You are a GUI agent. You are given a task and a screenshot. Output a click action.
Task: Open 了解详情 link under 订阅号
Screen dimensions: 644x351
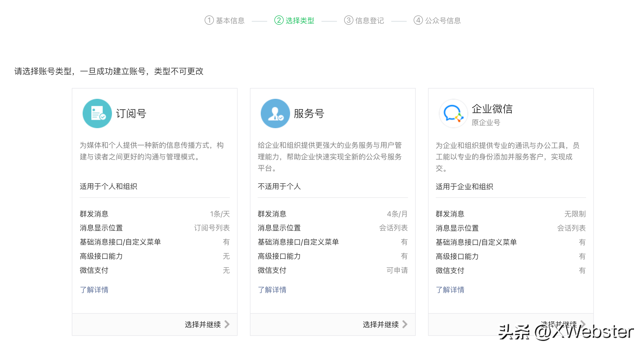94,290
